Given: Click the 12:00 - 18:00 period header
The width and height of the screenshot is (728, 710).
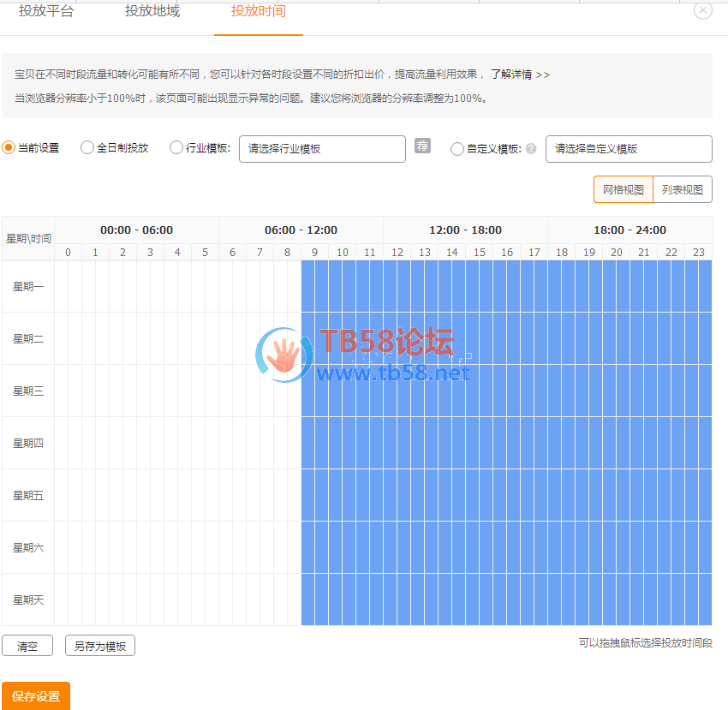Looking at the screenshot, I should (x=465, y=230).
